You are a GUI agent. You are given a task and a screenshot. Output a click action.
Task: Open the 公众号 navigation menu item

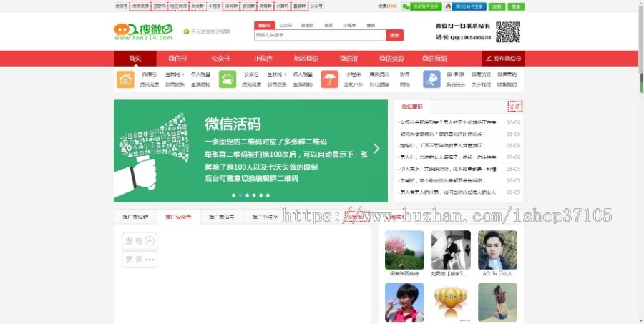click(x=220, y=59)
